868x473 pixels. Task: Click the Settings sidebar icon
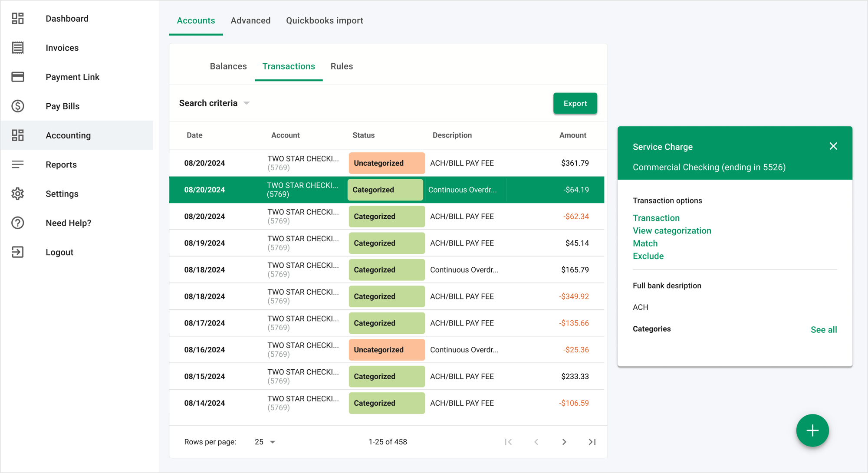pyautogui.click(x=17, y=194)
